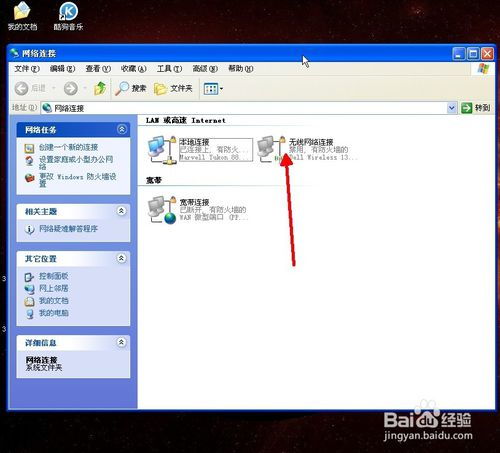This screenshot has width=500, height=453.
Task: Click the 网络连接 address bar field
Action: click(244, 108)
